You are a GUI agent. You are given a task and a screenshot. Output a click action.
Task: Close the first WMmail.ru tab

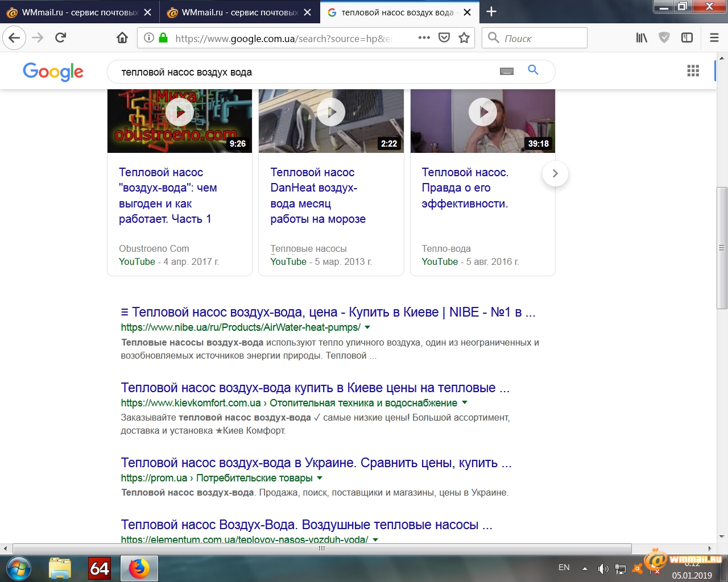[147, 12]
